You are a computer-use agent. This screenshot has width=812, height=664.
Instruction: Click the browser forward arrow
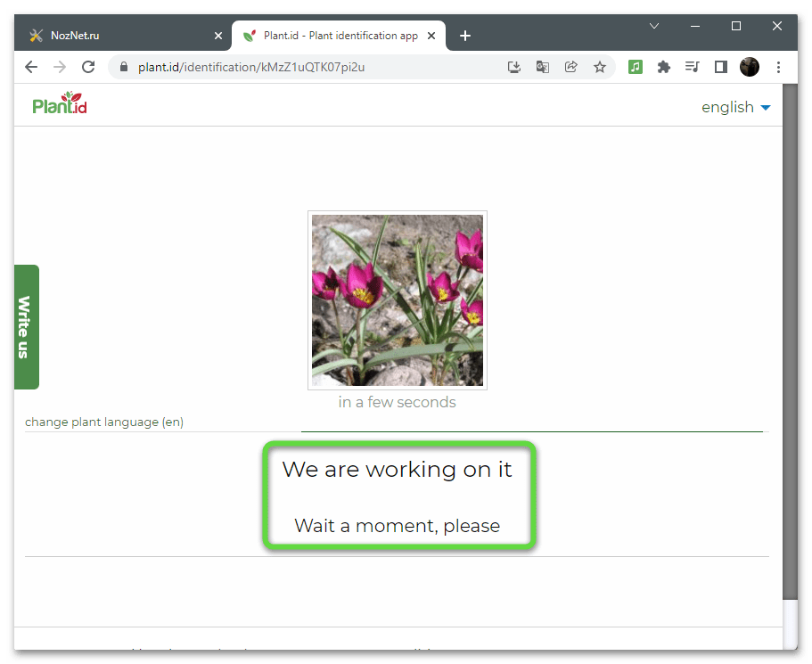tap(60, 67)
